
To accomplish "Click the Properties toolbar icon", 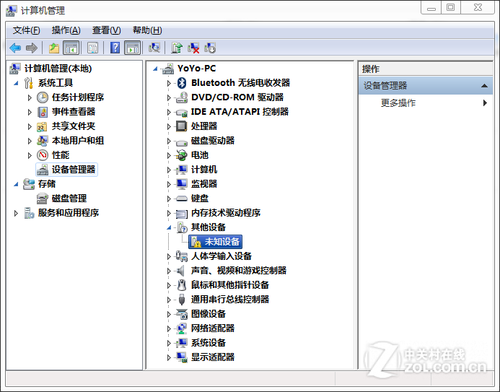I will coord(92,48).
